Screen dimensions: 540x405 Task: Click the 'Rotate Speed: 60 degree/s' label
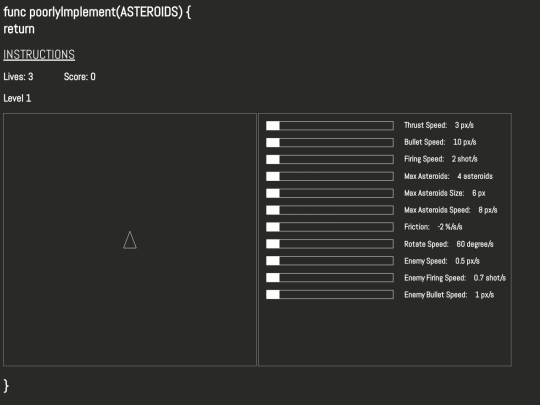448,244
